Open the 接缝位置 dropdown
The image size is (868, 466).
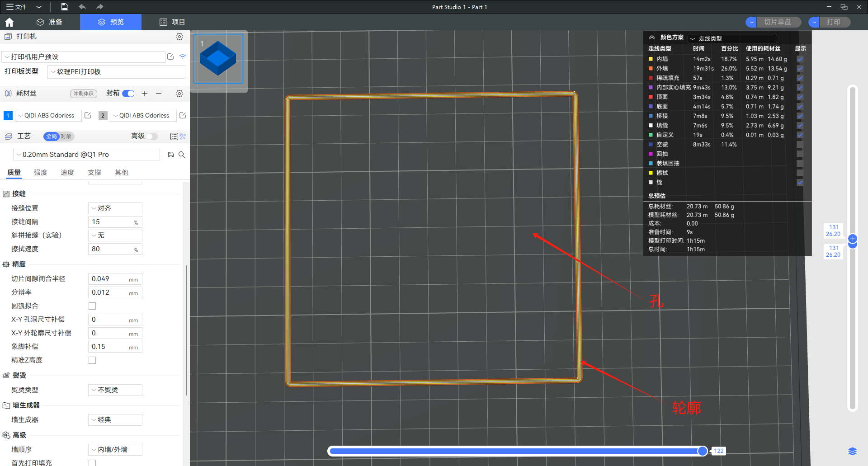(115, 208)
